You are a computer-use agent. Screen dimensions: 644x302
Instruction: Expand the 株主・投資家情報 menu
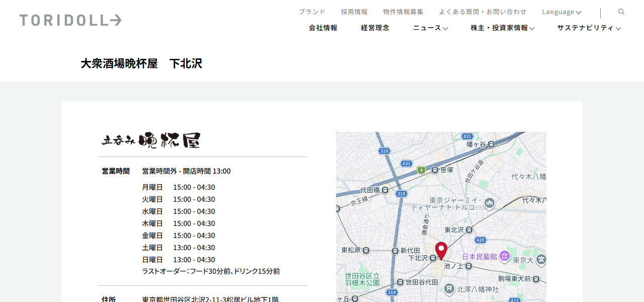tap(502, 28)
